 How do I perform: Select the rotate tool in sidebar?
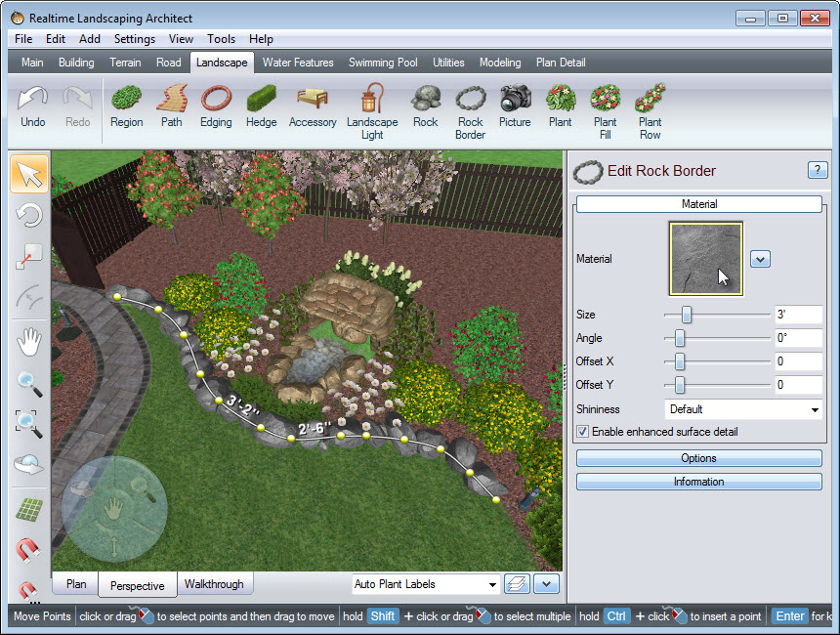[29, 216]
